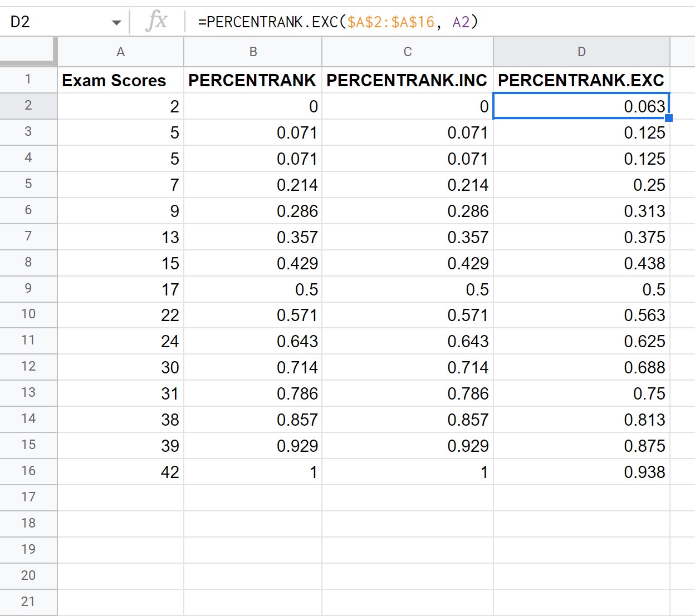Select cell A2 containing value 2
Image resolution: width=695 pixels, height=616 pixels.
tap(120, 106)
